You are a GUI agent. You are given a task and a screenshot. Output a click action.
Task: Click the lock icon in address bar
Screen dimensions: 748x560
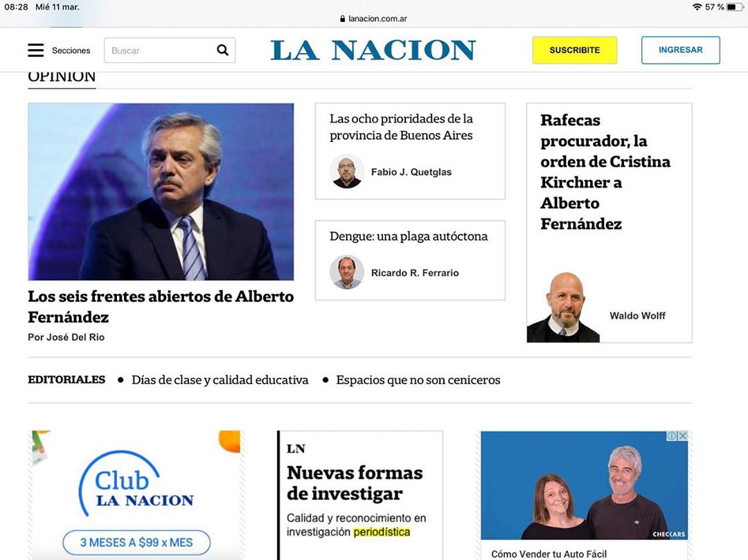[x=343, y=19]
